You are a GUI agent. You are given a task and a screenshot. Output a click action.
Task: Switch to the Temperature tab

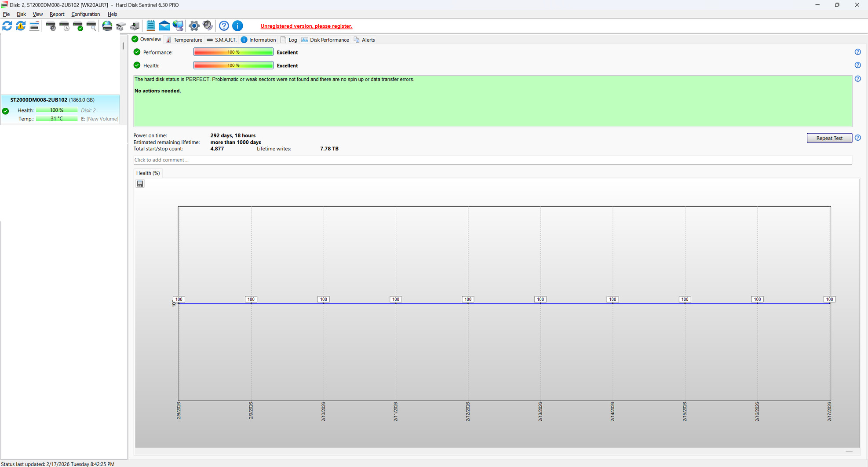(184, 40)
